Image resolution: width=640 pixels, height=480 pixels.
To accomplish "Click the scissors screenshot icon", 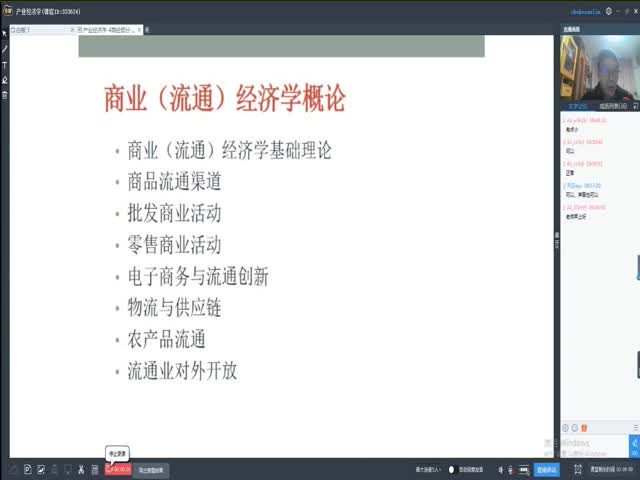I will (x=81, y=469).
